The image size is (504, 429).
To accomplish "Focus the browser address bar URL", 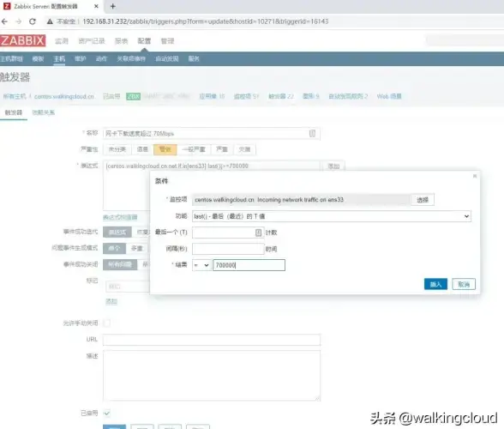I will (206, 21).
